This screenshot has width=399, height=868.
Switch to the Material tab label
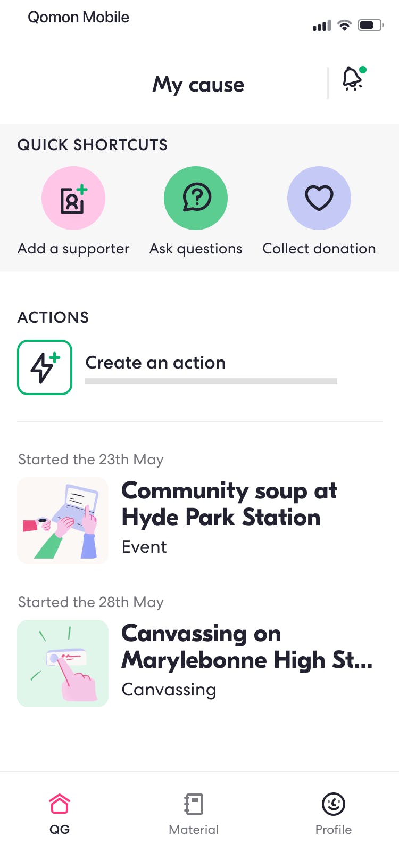[194, 830]
